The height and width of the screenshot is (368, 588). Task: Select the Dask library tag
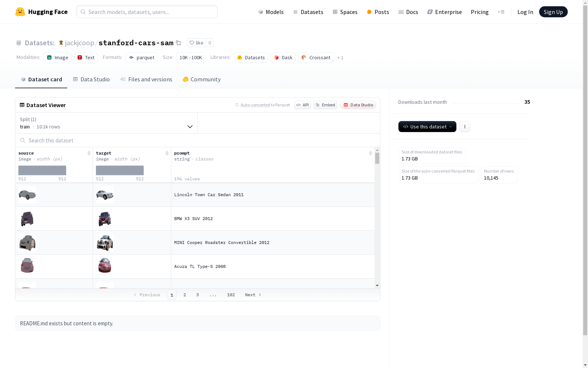[283, 57]
